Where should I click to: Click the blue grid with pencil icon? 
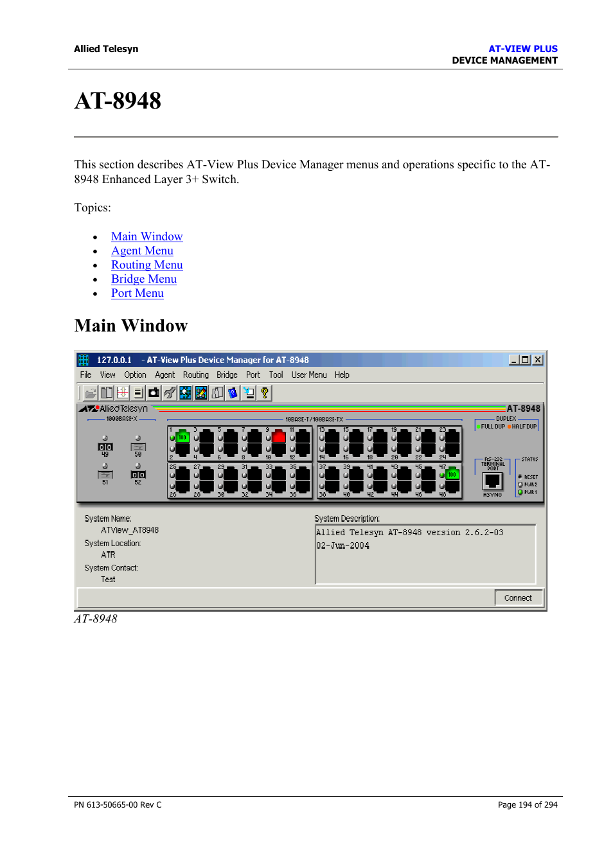coord(201,393)
